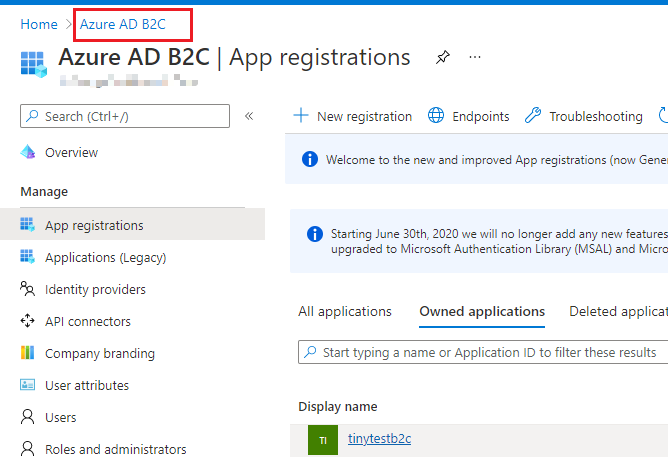
Task: Click the API connectors arrows icon
Action: pyautogui.click(x=28, y=320)
